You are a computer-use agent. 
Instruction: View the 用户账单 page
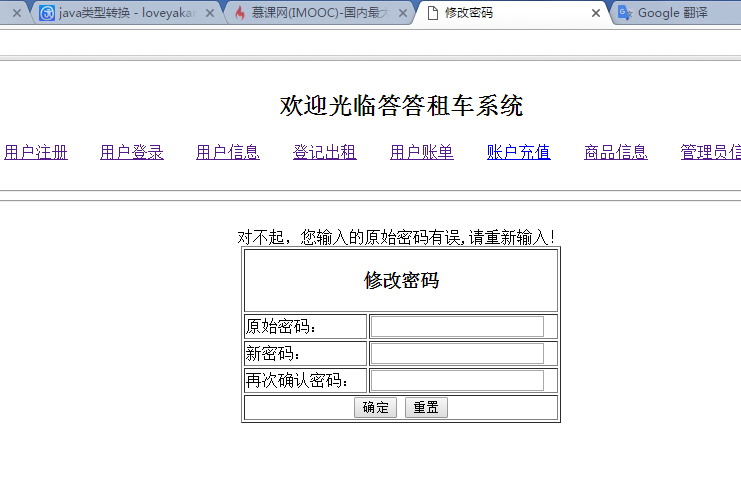422,153
